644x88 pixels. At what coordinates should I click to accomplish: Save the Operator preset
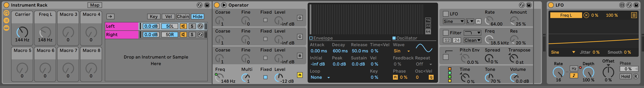tap(529, 5)
